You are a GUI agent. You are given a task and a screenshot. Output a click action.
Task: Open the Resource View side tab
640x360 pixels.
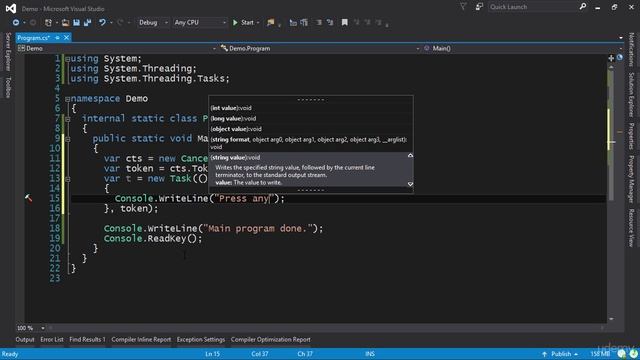click(631, 227)
